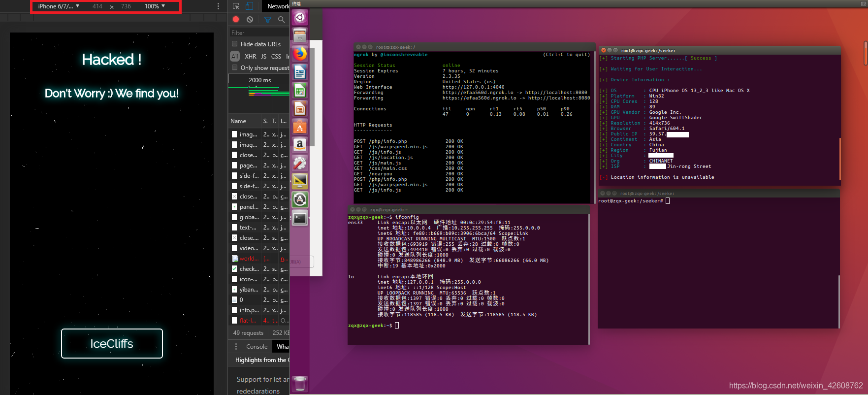This screenshot has height=395, width=868.
Task: Select check... request row
Action: click(259, 269)
